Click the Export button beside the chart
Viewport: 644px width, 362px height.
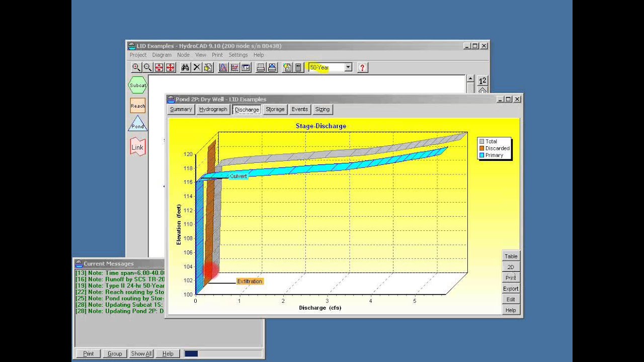coord(511,289)
